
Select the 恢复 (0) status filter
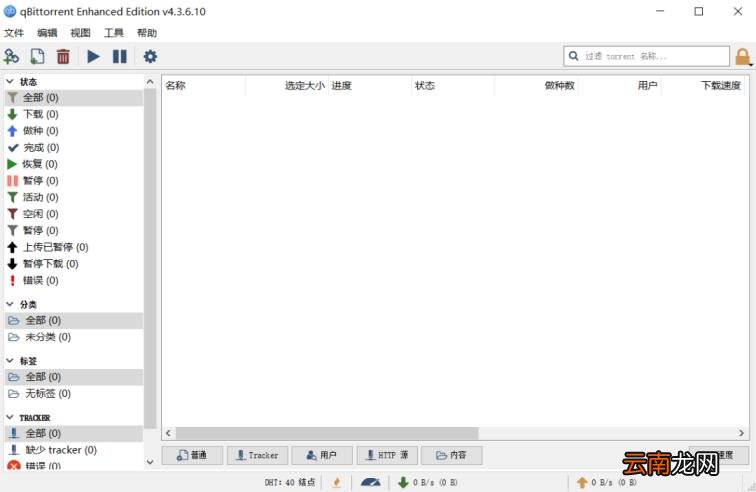click(x=74, y=164)
